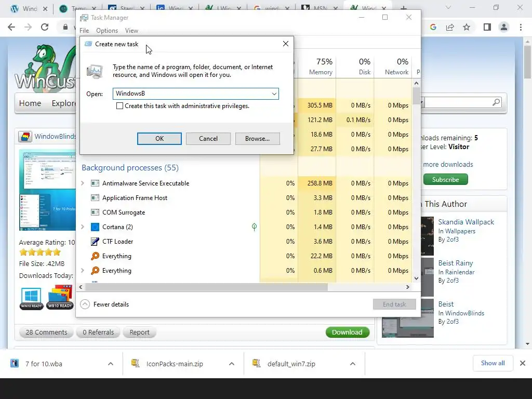Open the Chrome side panel icon

487,27
